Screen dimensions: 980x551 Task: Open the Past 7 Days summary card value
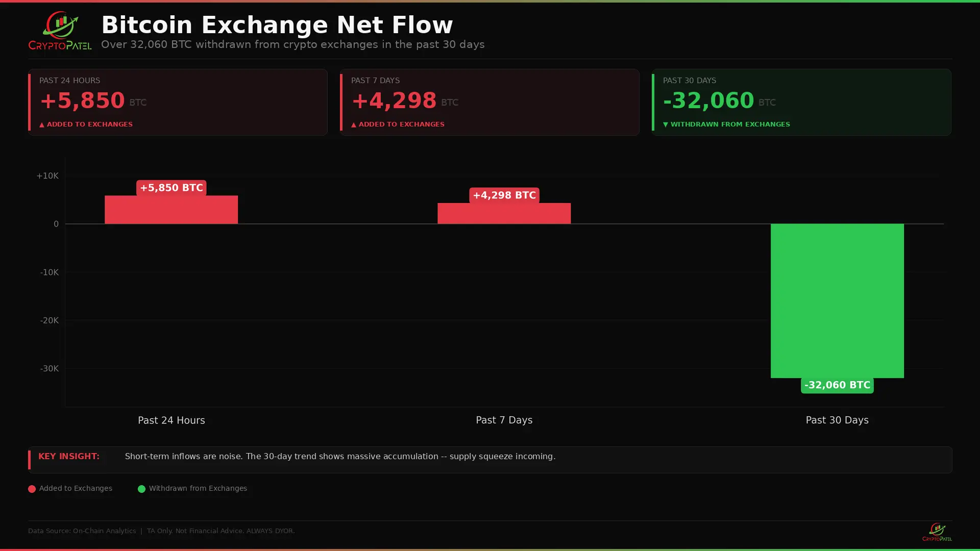click(x=394, y=101)
